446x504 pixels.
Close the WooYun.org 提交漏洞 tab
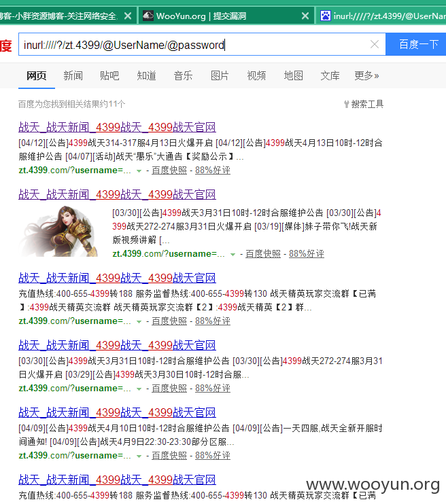[x=305, y=16]
